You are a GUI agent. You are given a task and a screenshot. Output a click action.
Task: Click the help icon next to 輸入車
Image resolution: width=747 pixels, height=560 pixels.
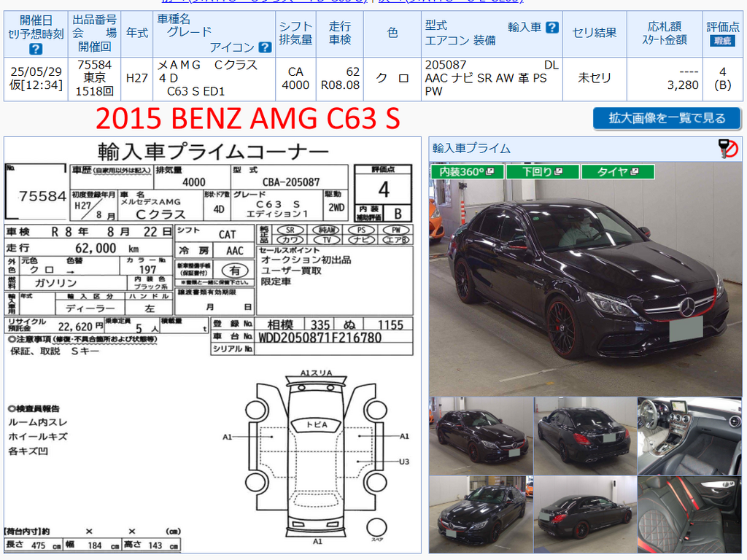[551, 28]
